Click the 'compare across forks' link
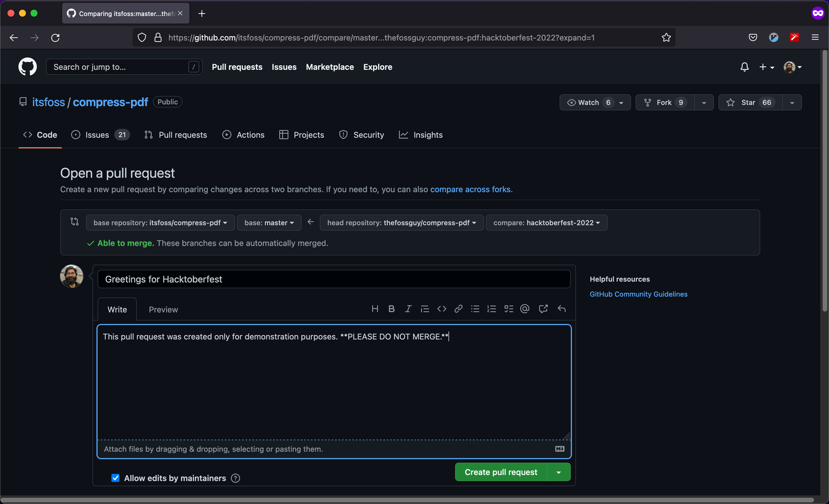 click(x=470, y=189)
